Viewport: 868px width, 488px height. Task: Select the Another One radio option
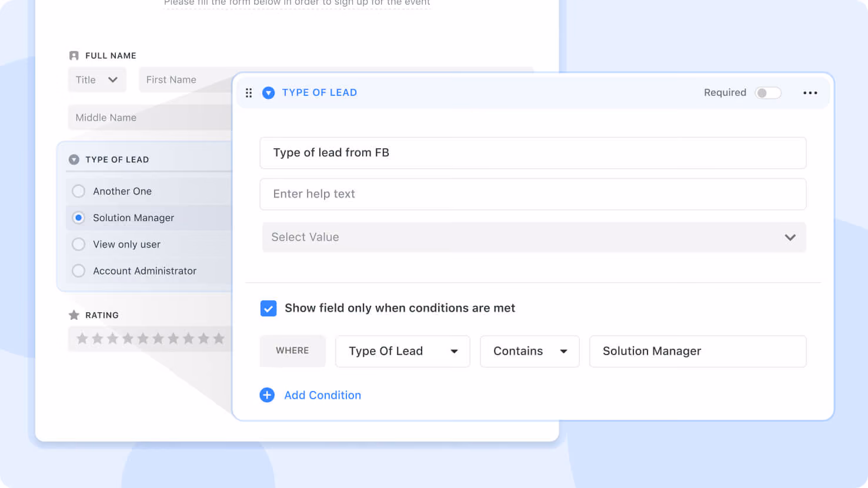(x=78, y=191)
